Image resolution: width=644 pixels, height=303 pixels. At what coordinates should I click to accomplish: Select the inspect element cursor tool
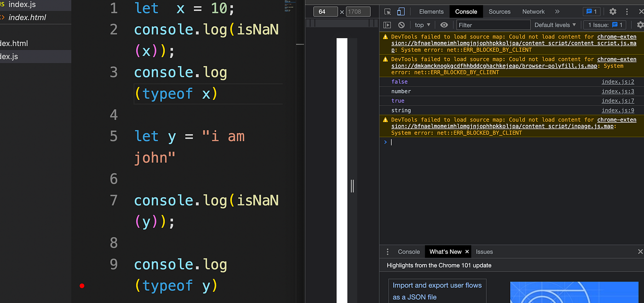tap(387, 12)
